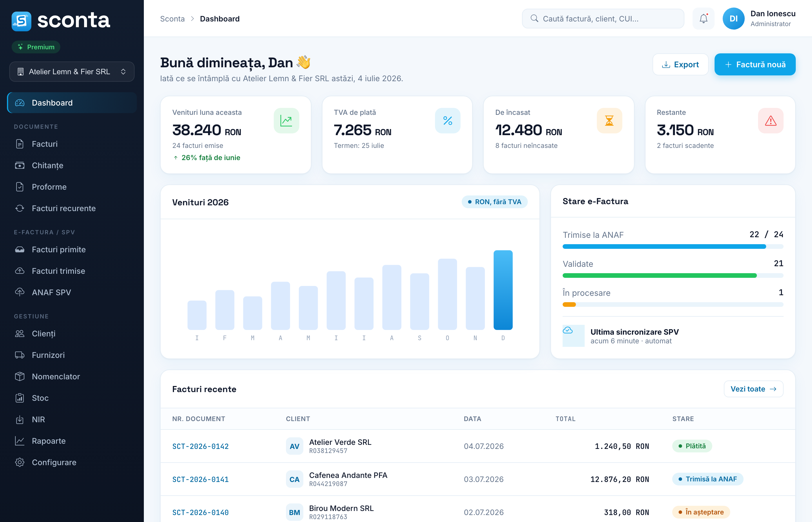Click the search magnifier icon
Screen dimensions: 812x522
click(x=534, y=18)
